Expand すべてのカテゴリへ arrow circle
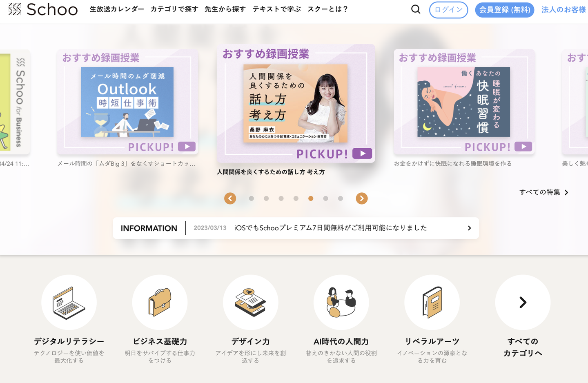Screen dimensions: 588x383 click(523, 302)
